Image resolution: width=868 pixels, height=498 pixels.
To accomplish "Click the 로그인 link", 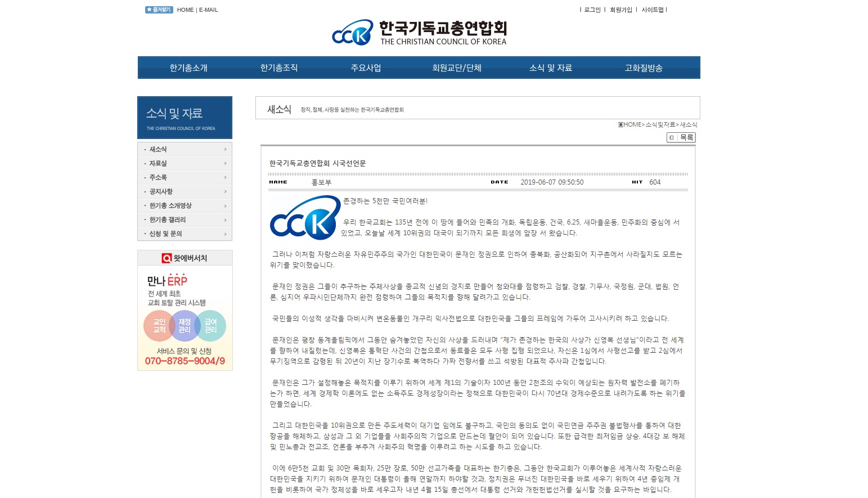I will 592,10.
